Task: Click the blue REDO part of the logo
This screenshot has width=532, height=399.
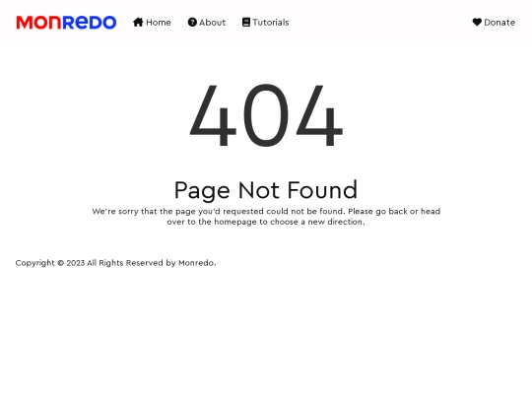Action: (x=90, y=23)
